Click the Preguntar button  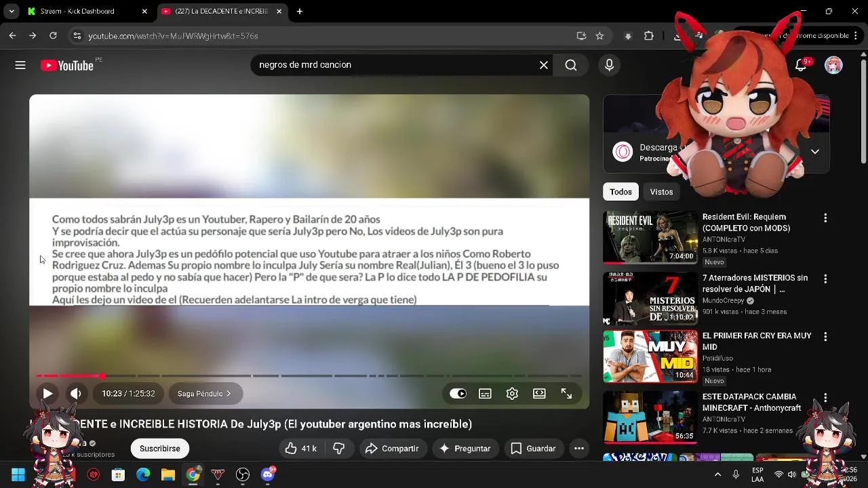[465, 449]
